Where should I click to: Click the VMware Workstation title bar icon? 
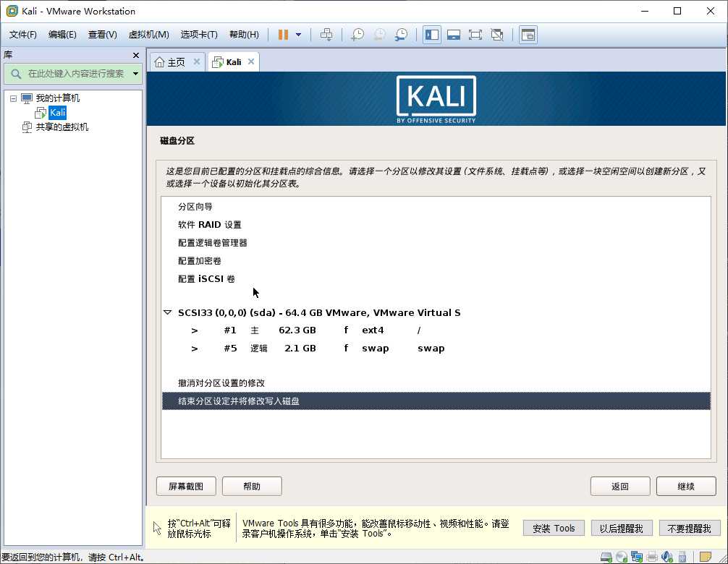coord(12,11)
